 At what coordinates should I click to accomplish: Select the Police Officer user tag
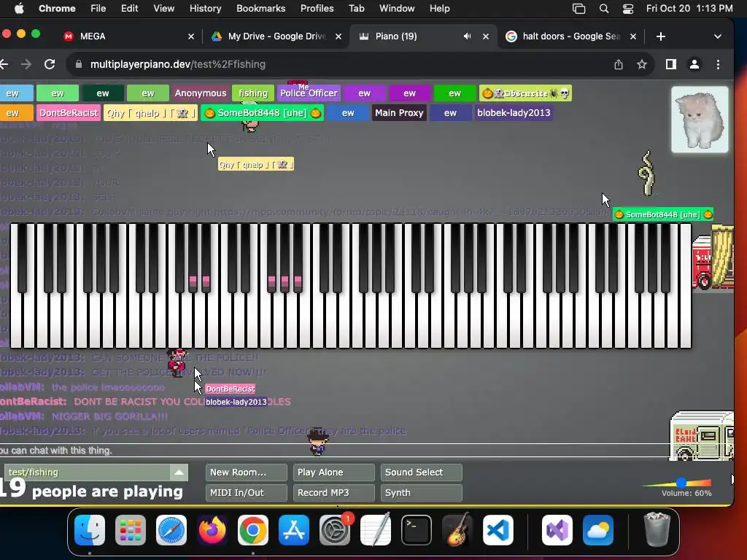pyautogui.click(x=309, y=93)
